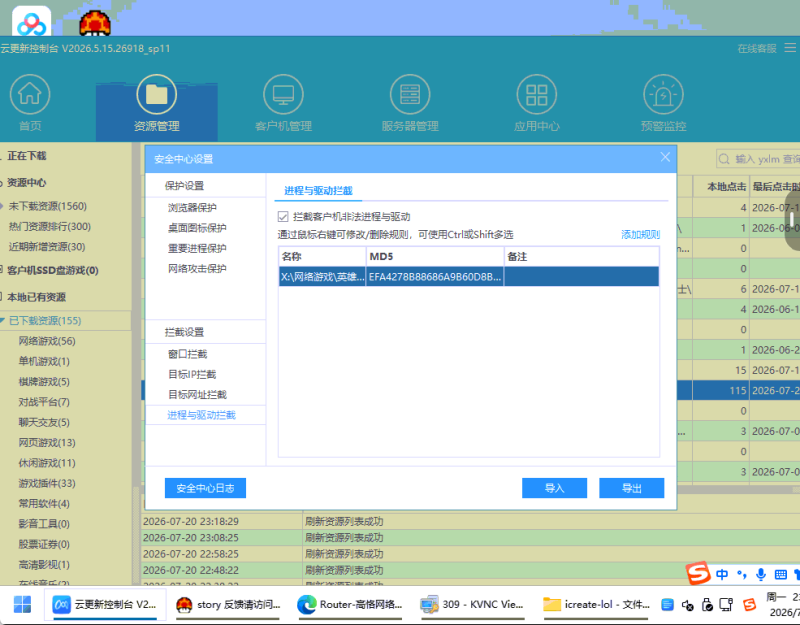Select 休闲游戏(11) in resource tree

(x=47, y=464)
